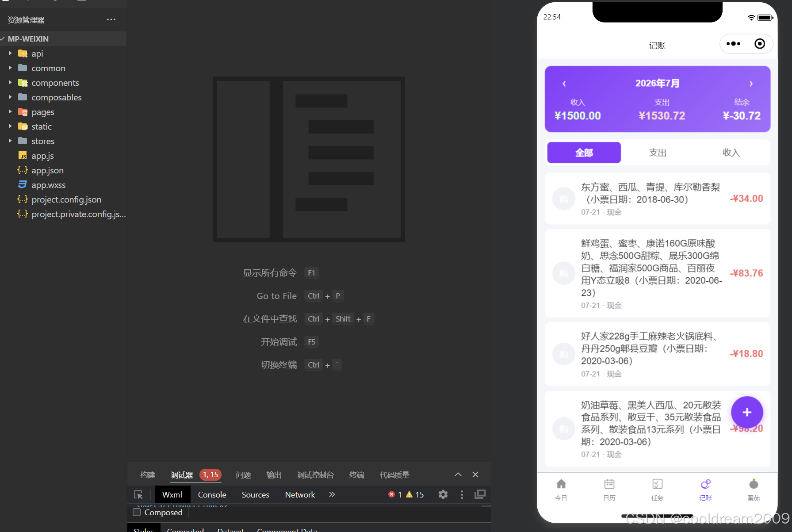Open the Styles sub-tab
The height and width of the screenshot is (532, 792).
pyautogui.click(x=144, y=528)
